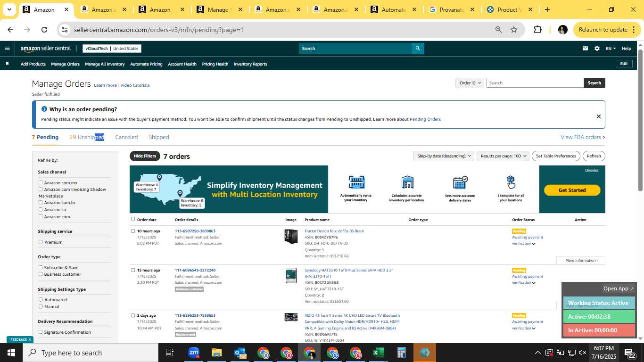Open View FBA orders link
Image resolution: width=644 pixels, height=362 pixels.
(583, 137)
